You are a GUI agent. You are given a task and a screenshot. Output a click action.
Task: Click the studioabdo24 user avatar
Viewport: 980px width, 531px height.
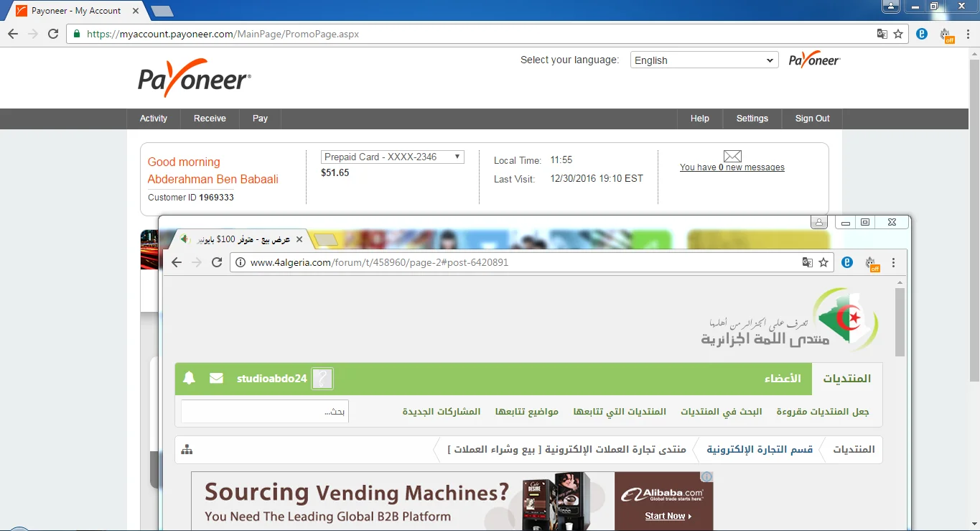[322, 379]
